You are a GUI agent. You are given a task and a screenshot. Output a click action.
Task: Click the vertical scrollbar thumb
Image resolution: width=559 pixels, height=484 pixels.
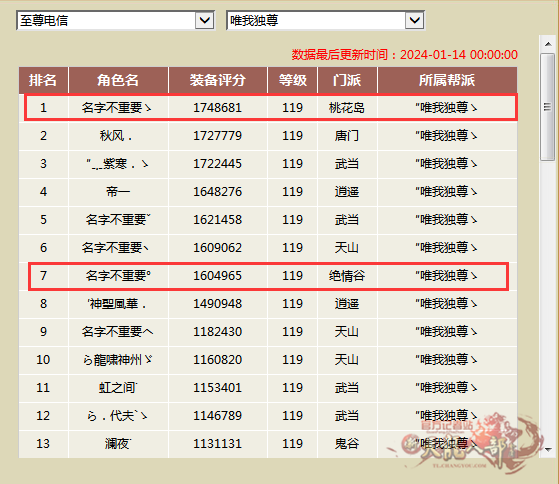(x=548, y=107)
